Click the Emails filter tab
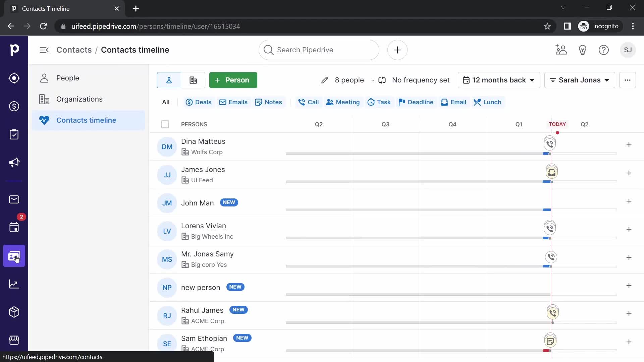The width and height of the screenshot is (644, 362). (233, 102)
